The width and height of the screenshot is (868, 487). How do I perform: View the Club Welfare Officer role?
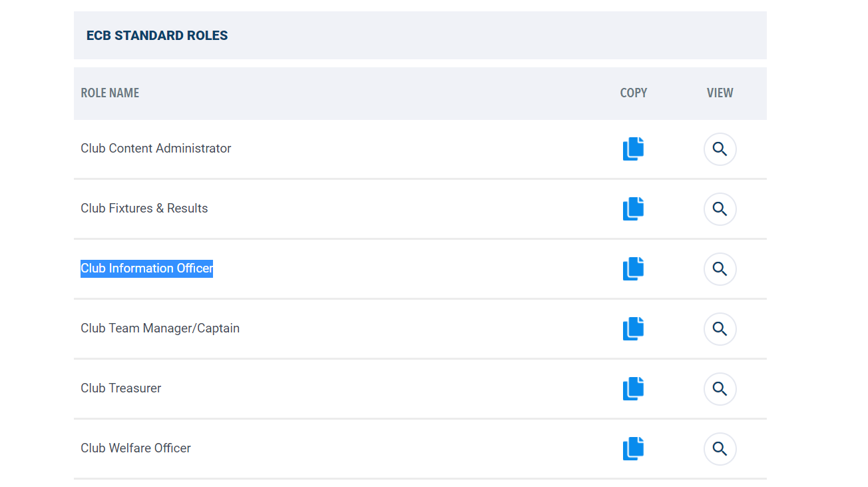click(720, 449)
